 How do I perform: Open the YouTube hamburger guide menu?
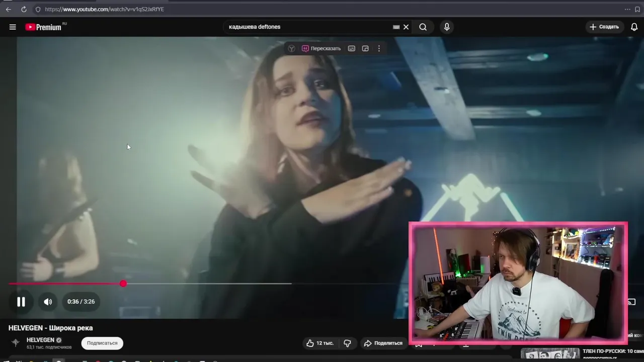(13, 27)
